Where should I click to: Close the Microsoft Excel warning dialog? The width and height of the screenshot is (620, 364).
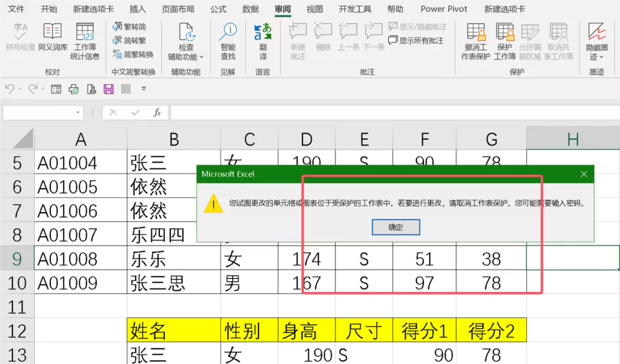pyautogui.click(x=584, y=174)
